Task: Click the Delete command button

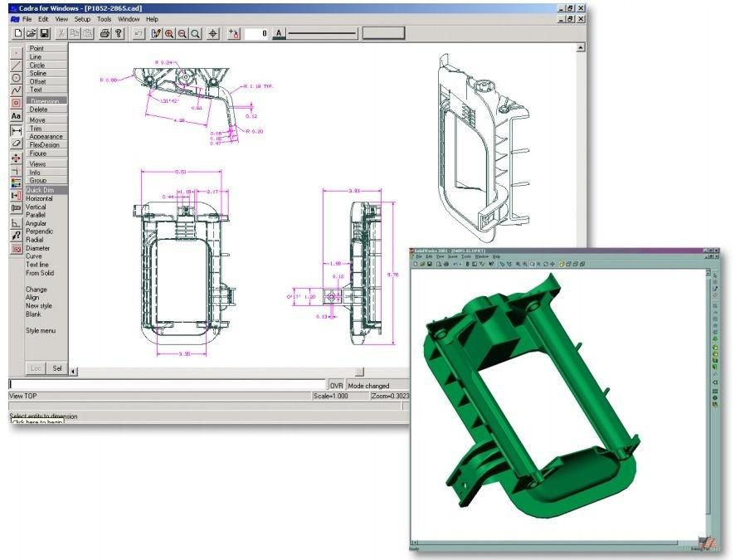Action: (47, 109)
